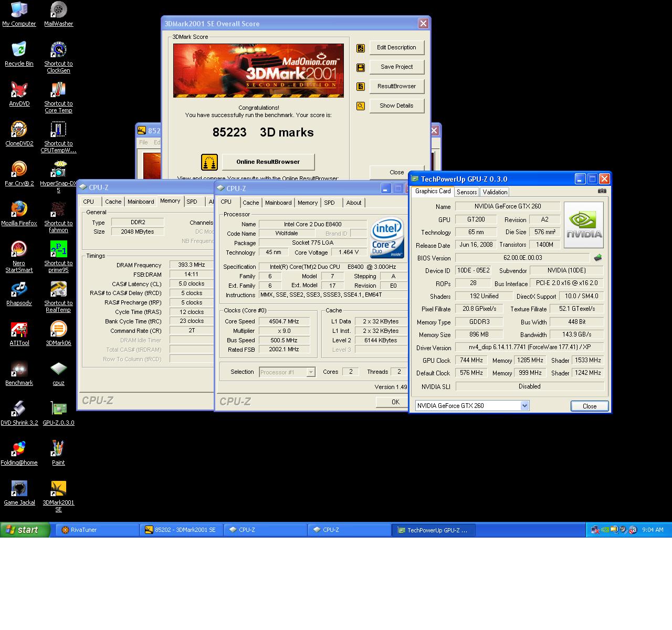Open the ResultBrowser button

pyautogui.click(x=396, y=87)
